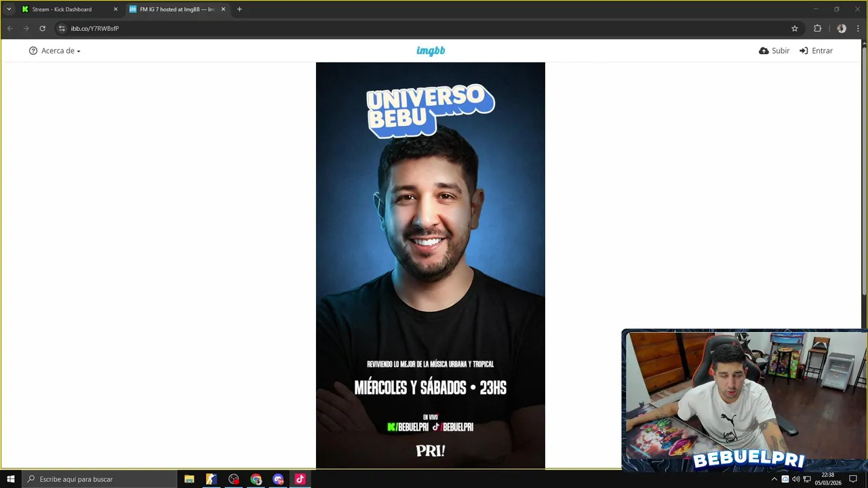Go back to the previous page
The height and width of the screenshot is (488, 868).
pyautogui.click(x=9, y=28)
